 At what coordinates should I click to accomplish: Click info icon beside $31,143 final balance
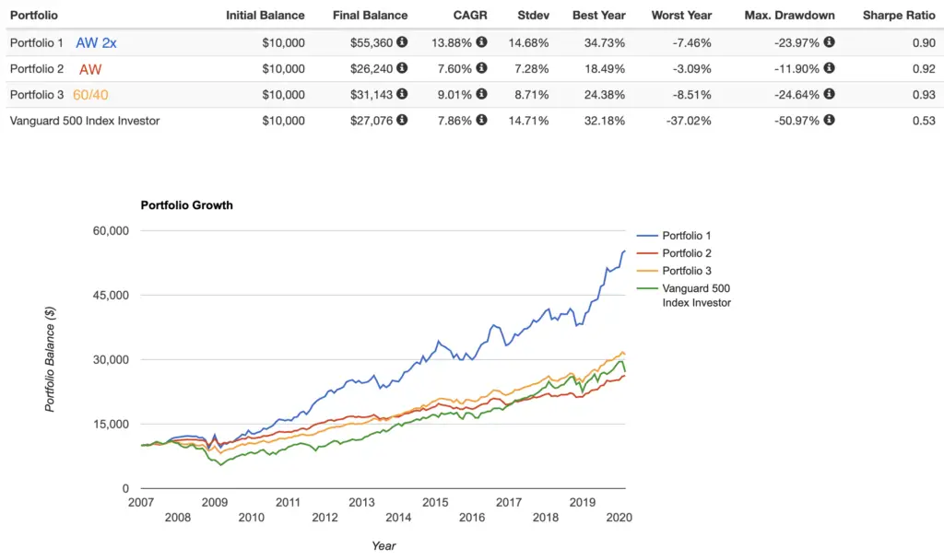click(402, 94)
